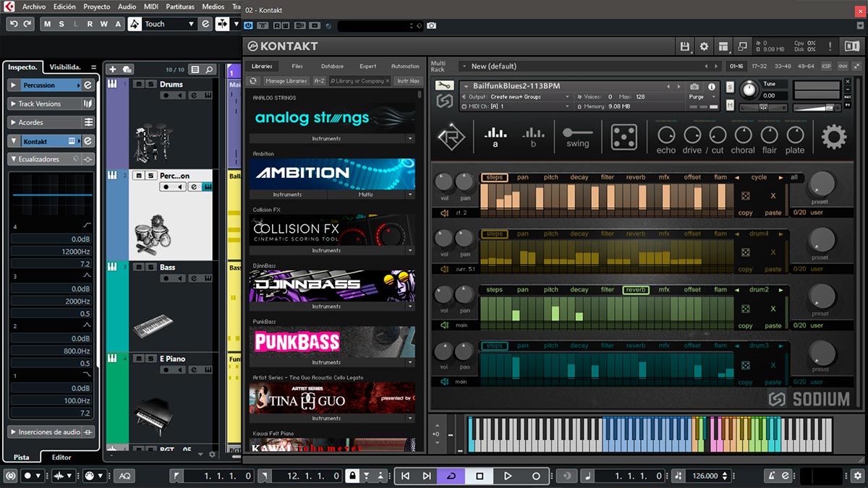Screen dimensions: 868x488
Task: Click the Kontakt warning exclamation icon
Action: [830, 46]
